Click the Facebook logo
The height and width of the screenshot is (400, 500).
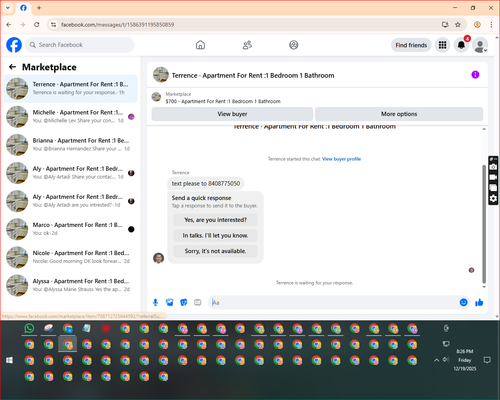pos(14,45)
